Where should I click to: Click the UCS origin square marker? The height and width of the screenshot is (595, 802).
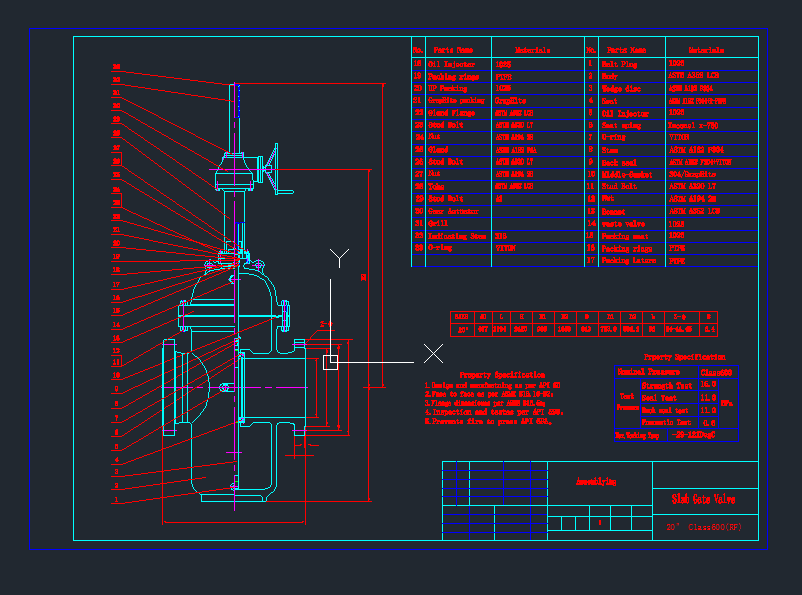pos(330,362)
